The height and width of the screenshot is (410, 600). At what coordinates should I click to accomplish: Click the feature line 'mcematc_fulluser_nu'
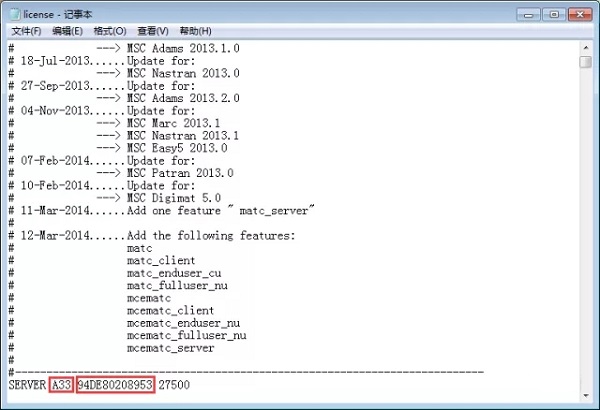[x=186, y=336]
